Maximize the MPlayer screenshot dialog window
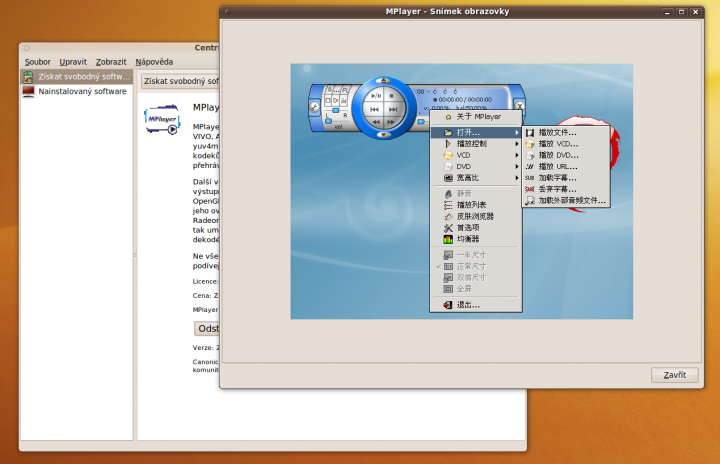The image size is (720, 464). [x=681, y=12]
